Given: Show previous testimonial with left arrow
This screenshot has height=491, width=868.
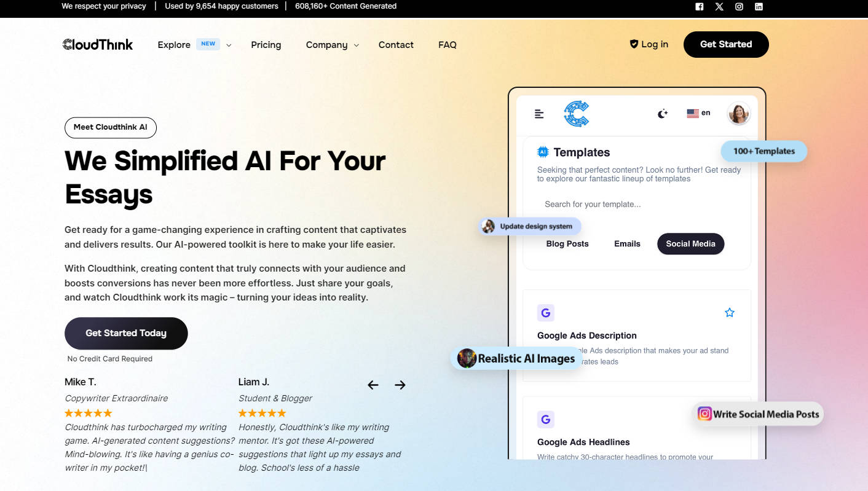Looking at the screenshot, I should point(373,385).
